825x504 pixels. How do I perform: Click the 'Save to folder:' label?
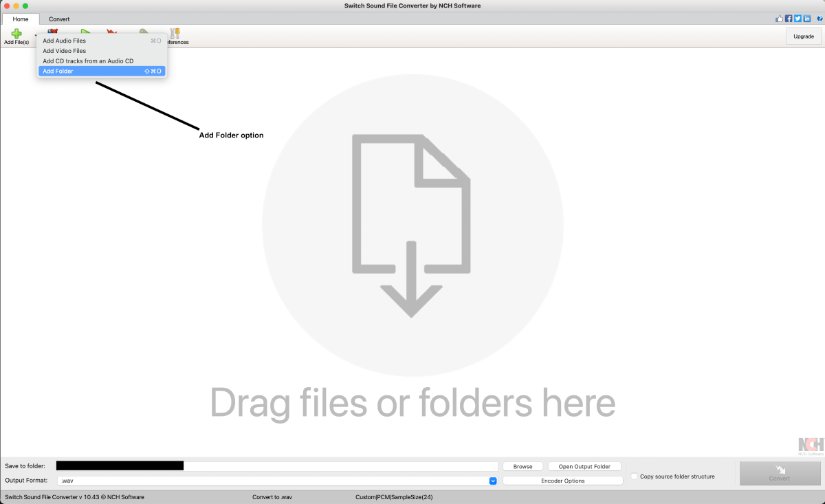click(25, 466)
